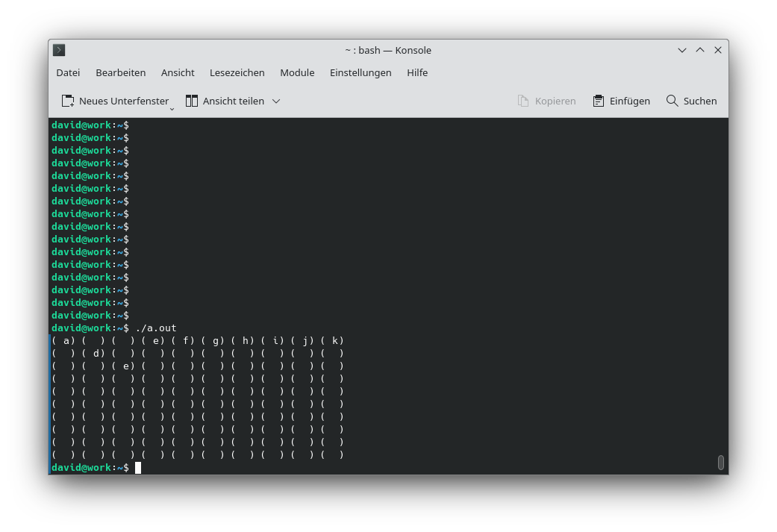This screenshot has width=777, height=532.
Task: Open the Ansicht teilen dropdown chevron
Action: click(x=276, y=101)
